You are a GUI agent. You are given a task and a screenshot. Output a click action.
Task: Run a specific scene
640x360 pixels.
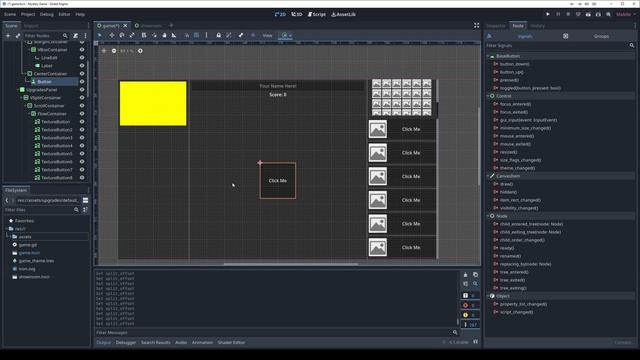click(598, 14)
